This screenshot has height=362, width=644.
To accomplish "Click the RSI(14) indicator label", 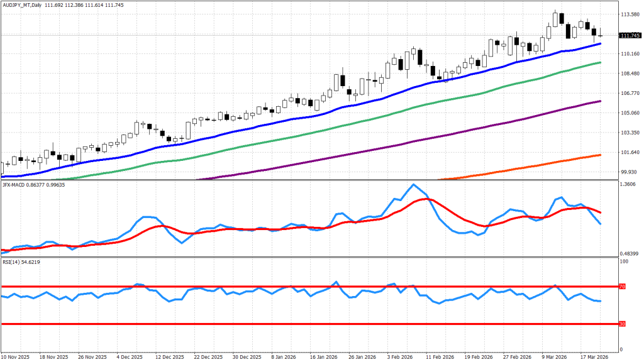I will pos(14,260).
